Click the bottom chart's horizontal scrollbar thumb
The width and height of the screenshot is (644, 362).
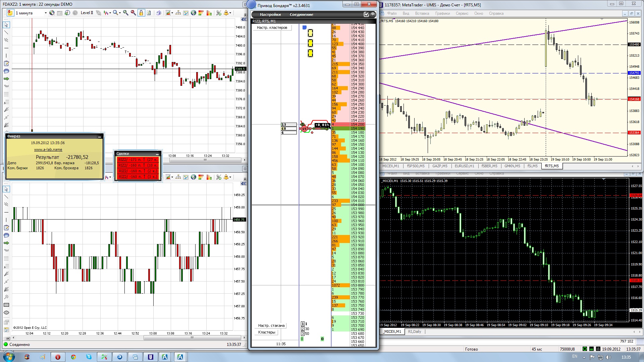coord(192,338)
